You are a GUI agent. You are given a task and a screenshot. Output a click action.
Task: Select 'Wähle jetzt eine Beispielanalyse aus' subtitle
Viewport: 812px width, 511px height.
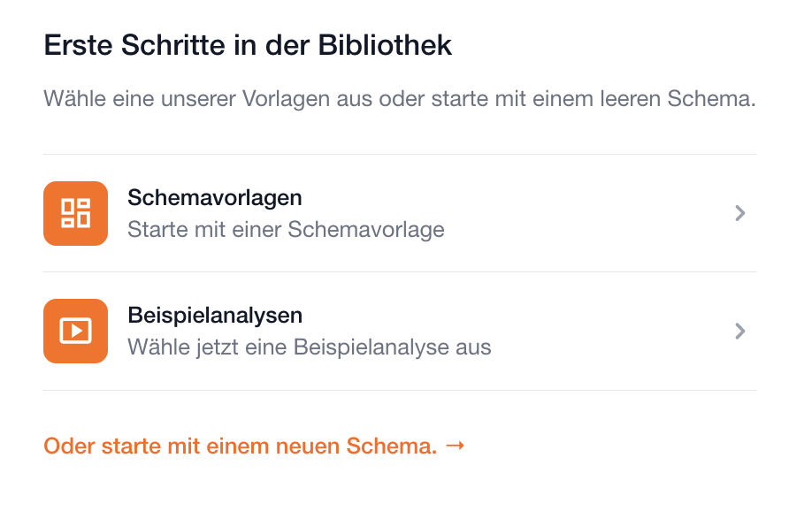pos(309,347)
